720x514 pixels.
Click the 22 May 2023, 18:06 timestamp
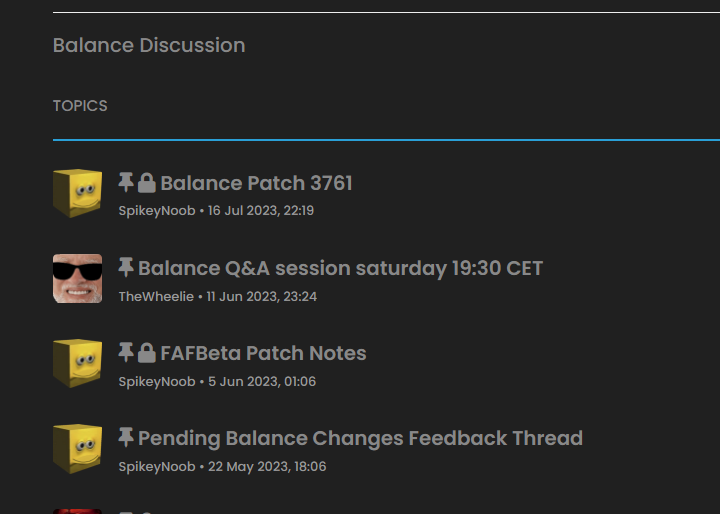267,466
